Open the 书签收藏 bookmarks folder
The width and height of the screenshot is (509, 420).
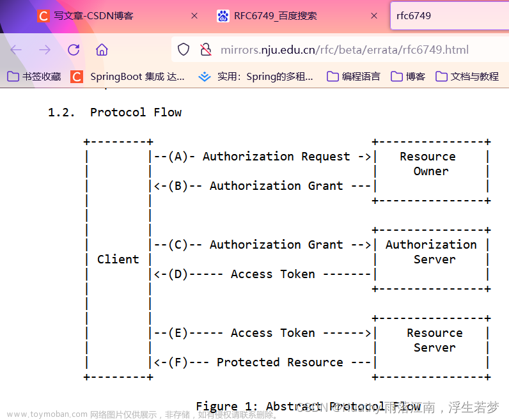tap(34, 77)
